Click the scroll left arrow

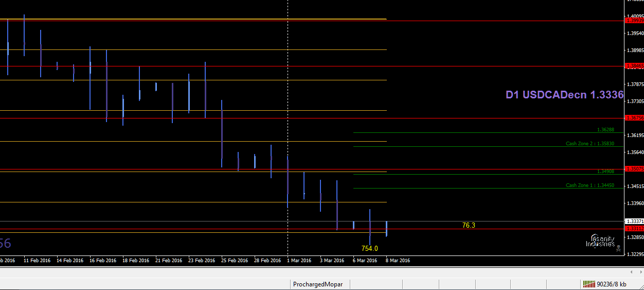pos(632,271)
